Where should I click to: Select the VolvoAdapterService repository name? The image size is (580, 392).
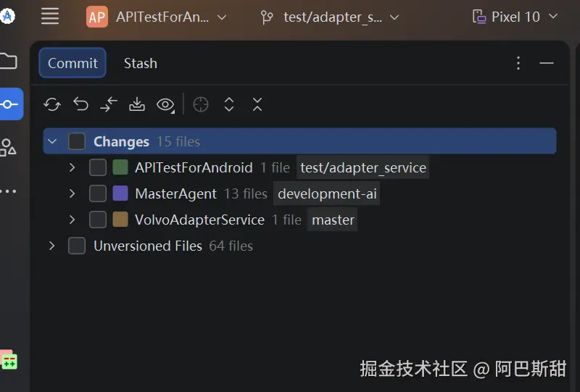tap(200, 220)
